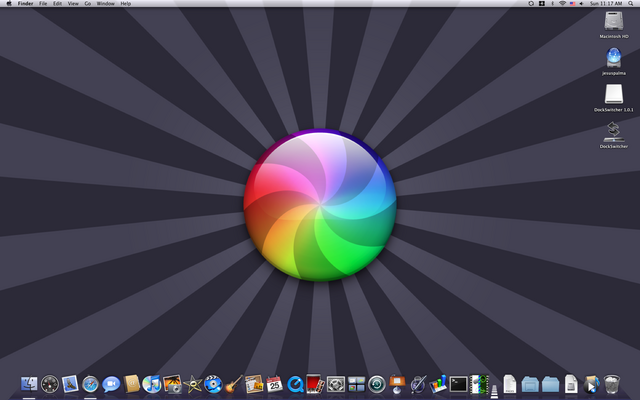Screen dimensions: 640x400
Task: Select Macintosh HD drive on desktop
Action: (x=613, y=20)
